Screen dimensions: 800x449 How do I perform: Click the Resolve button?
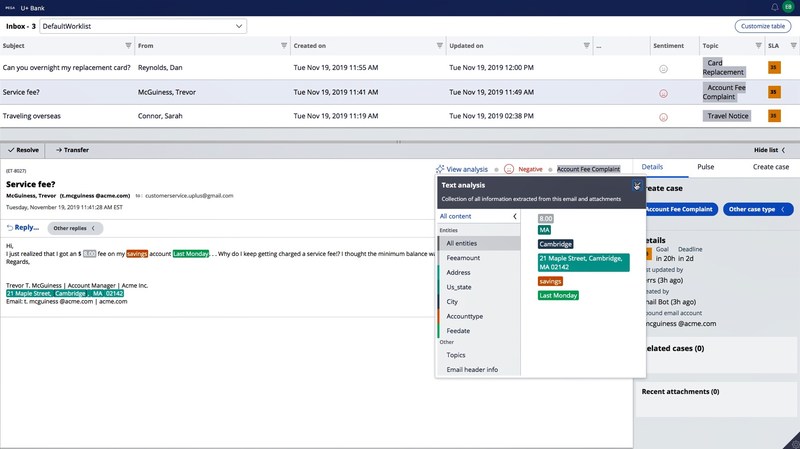tap(23, 150)
